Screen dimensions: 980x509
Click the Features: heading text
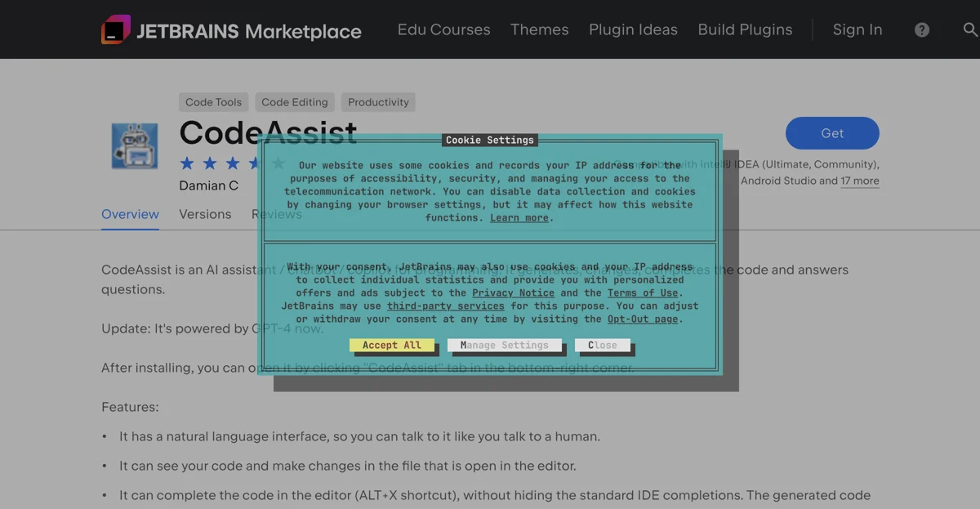click(130, 407)
